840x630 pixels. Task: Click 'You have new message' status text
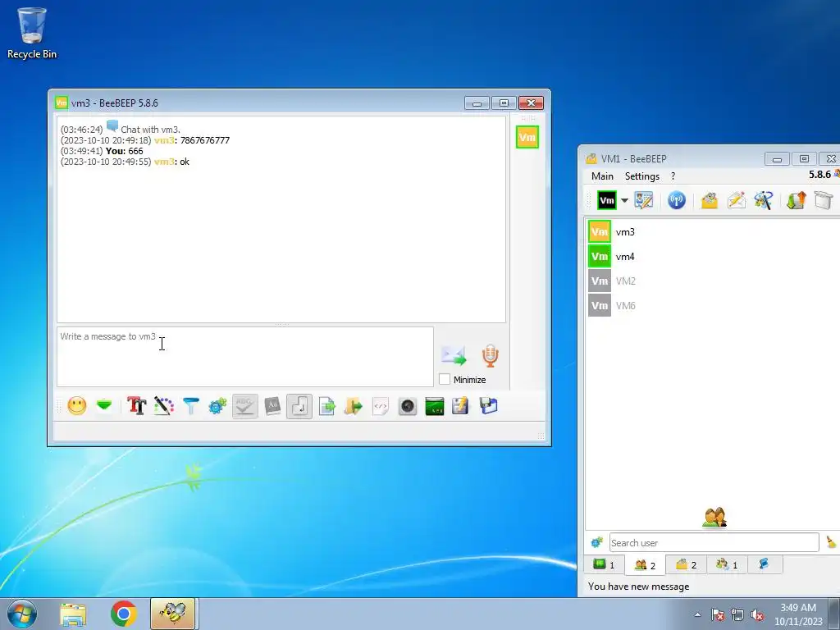(638, 587)
